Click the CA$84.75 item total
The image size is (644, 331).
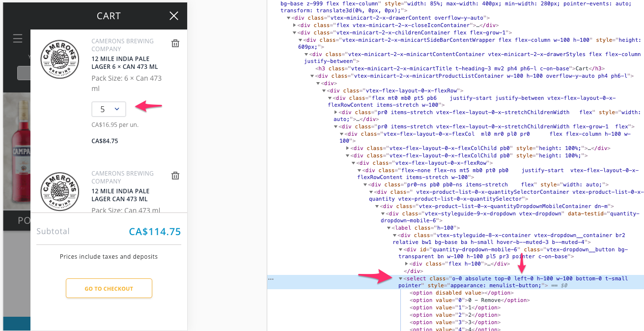point(105,141)
